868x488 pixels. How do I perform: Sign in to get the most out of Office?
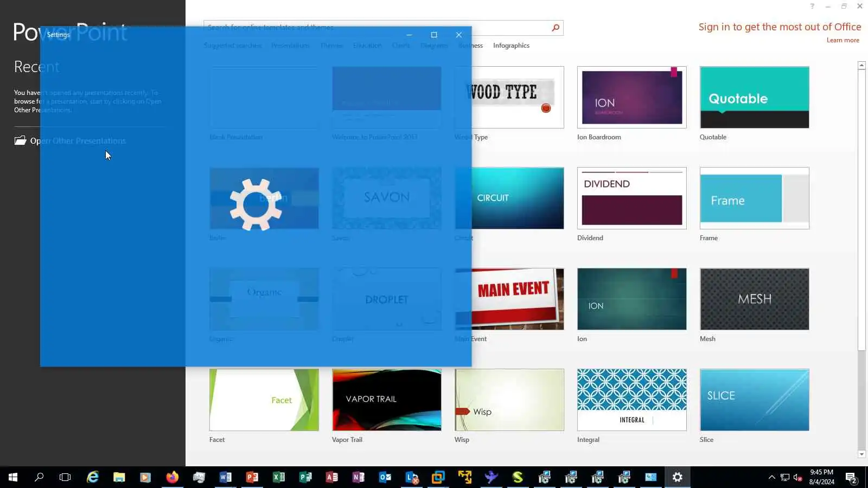(x=780, y=27)
